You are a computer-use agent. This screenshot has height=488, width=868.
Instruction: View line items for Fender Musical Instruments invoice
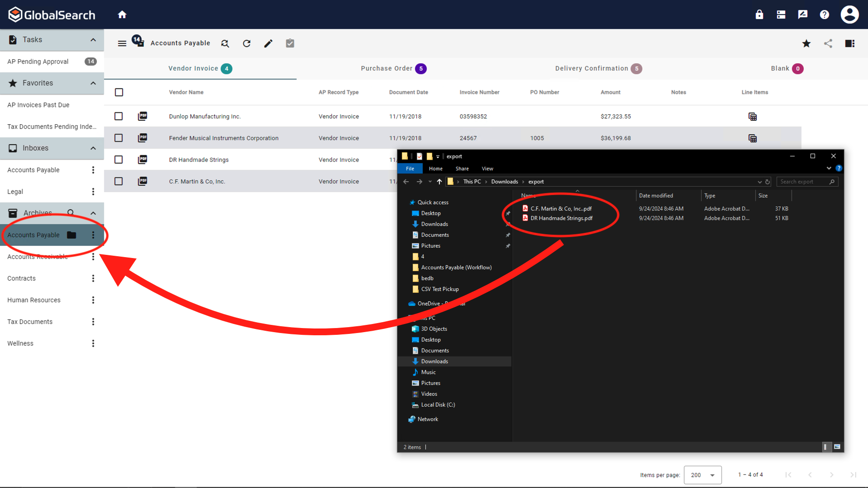click(x=753, y=138)
